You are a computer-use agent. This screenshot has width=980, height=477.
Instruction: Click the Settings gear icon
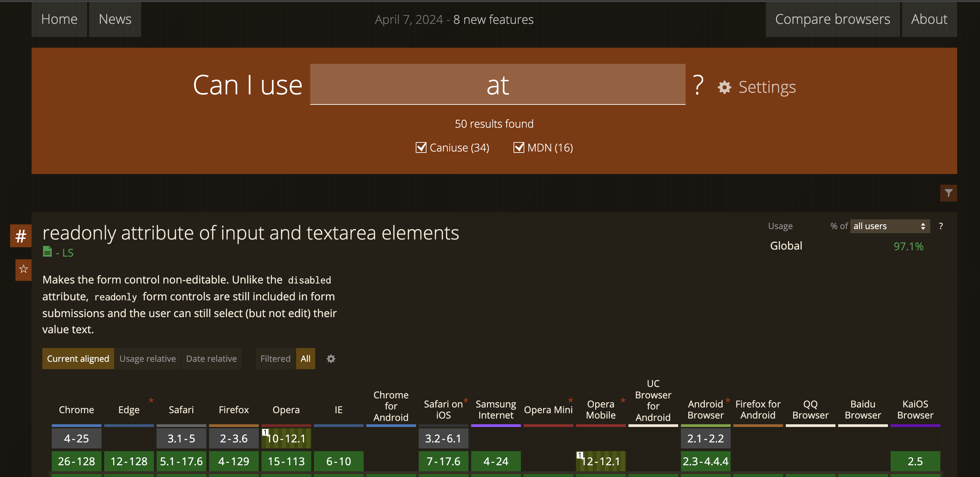[x=724, y=87]
